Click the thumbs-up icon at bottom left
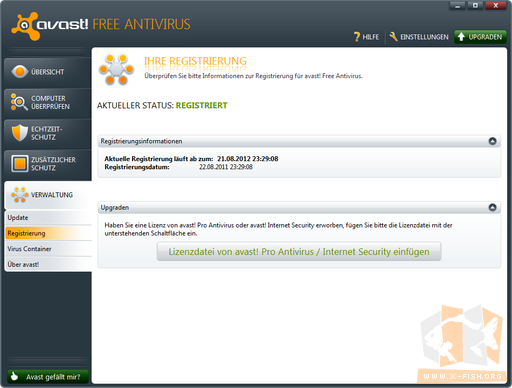512x388 pixels. (14, 376)
